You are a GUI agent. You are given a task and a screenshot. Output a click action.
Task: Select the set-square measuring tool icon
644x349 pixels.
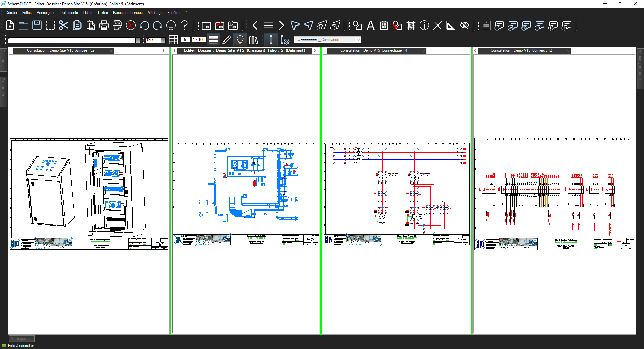[x=451, y=26]
